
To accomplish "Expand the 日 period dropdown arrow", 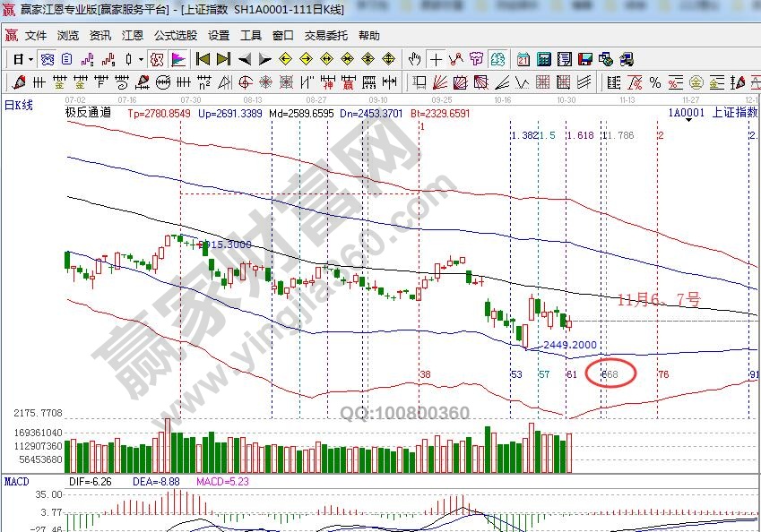I will (30, 59).
